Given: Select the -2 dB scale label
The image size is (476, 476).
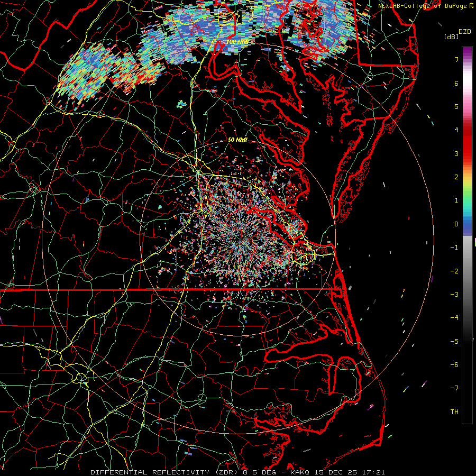Looking at the screenshot, I should click(x=454, y=271).
